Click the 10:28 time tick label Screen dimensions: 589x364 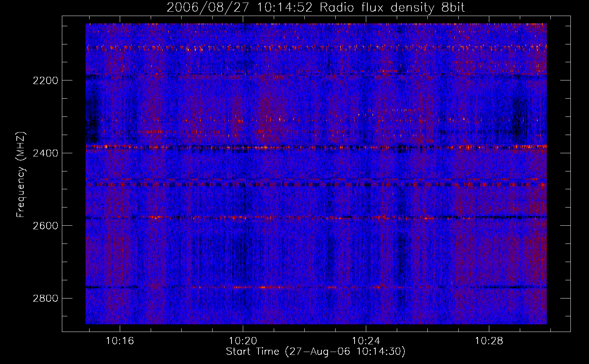click(x=489, y=341)
